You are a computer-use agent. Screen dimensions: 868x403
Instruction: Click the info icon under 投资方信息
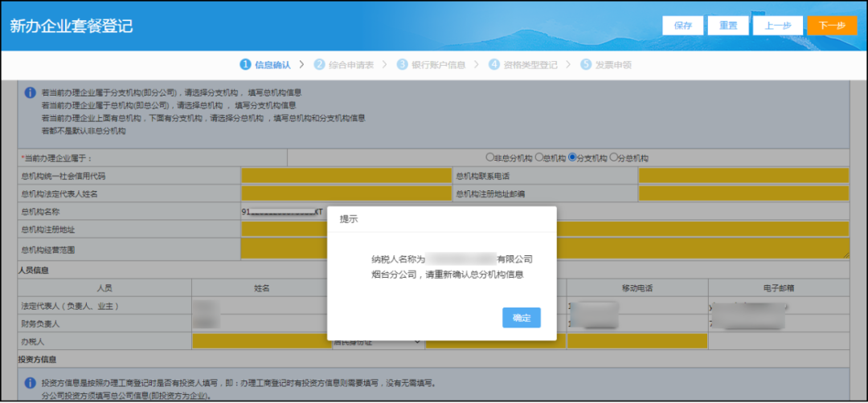[30, 384]
